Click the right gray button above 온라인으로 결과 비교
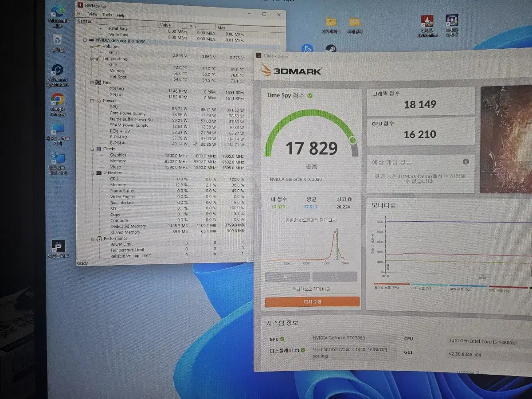This screenshot has width=532, height=399. click(335, 277)
